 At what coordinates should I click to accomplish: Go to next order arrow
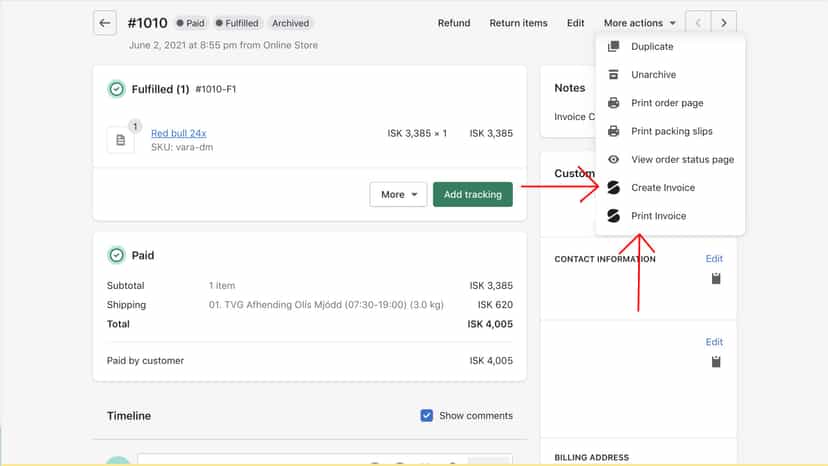coord(723,23)
